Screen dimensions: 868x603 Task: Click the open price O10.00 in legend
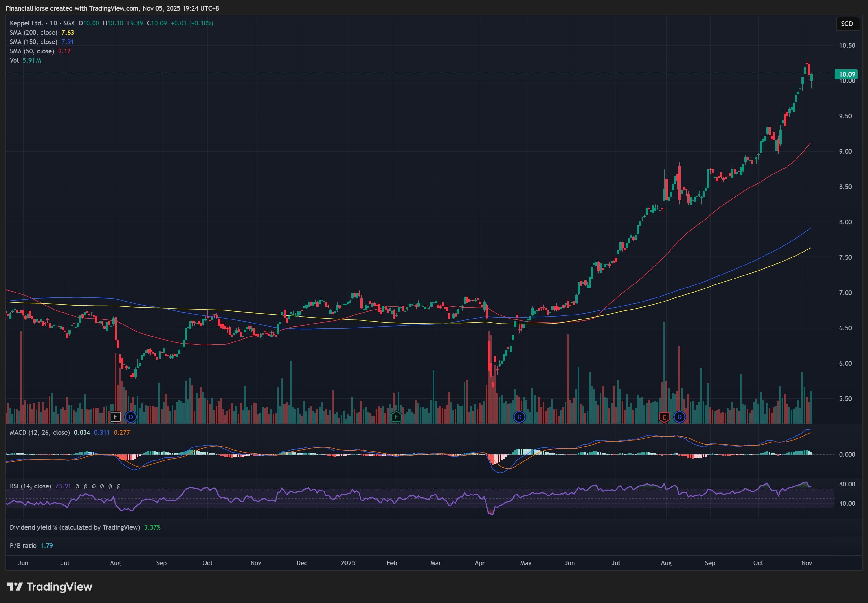(89, 23)
